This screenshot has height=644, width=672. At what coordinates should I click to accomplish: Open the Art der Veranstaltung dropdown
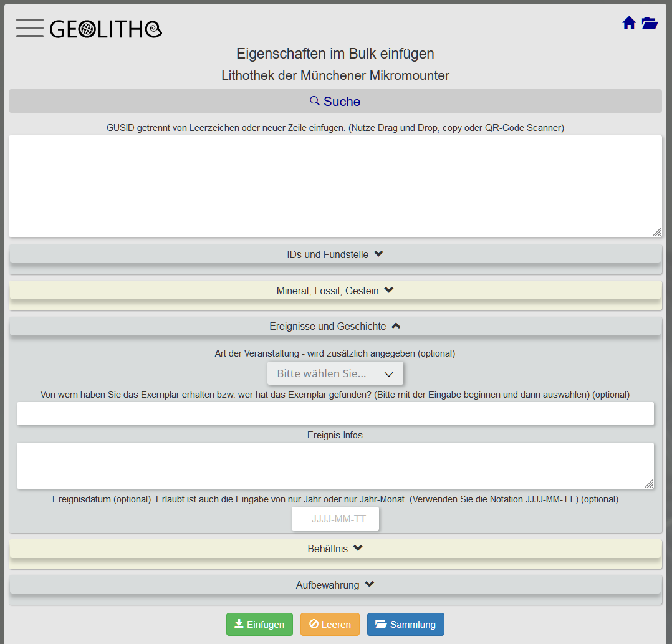click(335, 374)
